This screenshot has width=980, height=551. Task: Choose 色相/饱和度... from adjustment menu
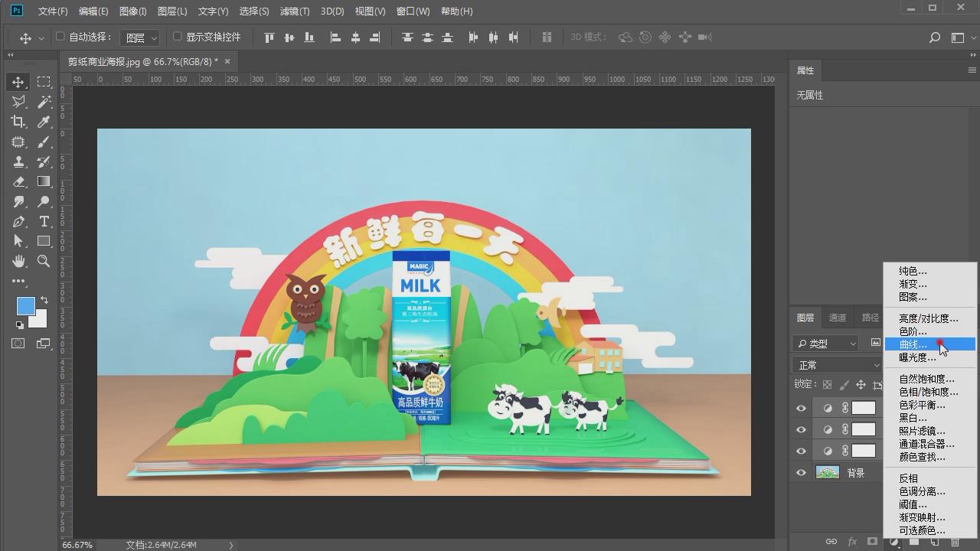tap(928, 392)
